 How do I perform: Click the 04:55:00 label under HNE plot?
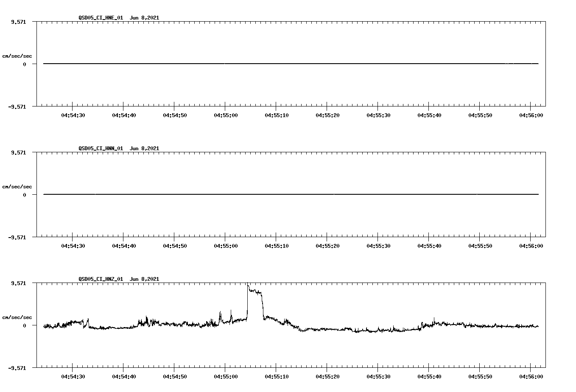point(226,115)
